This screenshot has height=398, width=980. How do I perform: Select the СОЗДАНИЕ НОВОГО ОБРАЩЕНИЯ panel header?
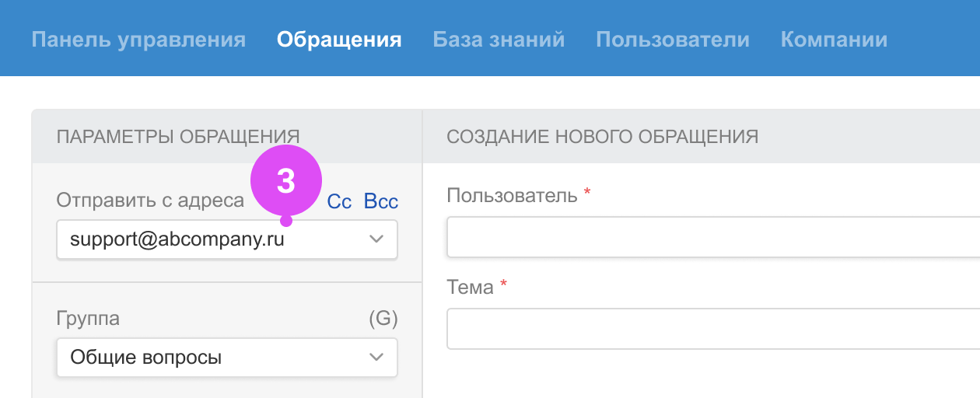click(x=602, y=137)
